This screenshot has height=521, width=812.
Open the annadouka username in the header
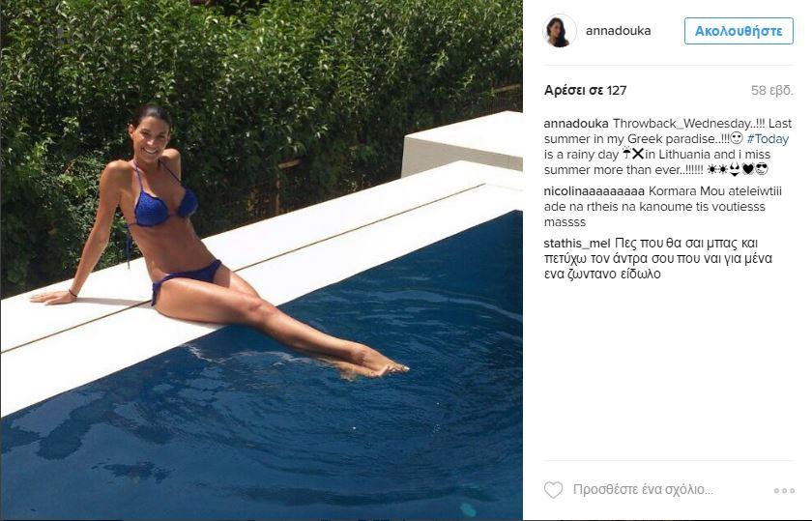point(619,31)
